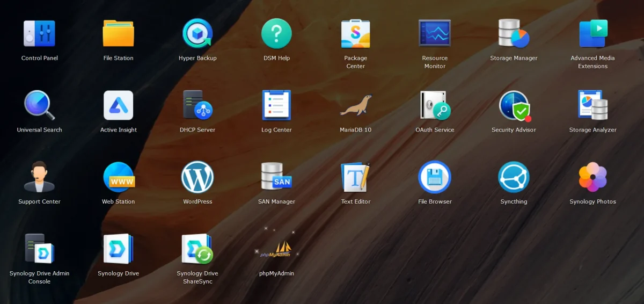This screenshot has width=644, height=304.
Task: Launch Web Station
Action: [119, 177]
